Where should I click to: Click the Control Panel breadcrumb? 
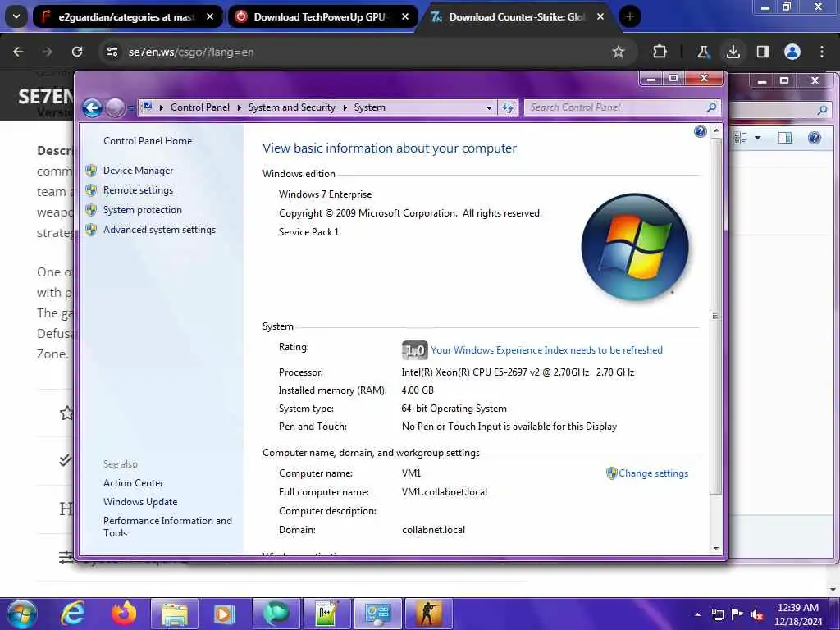click(x=200, y=107)
